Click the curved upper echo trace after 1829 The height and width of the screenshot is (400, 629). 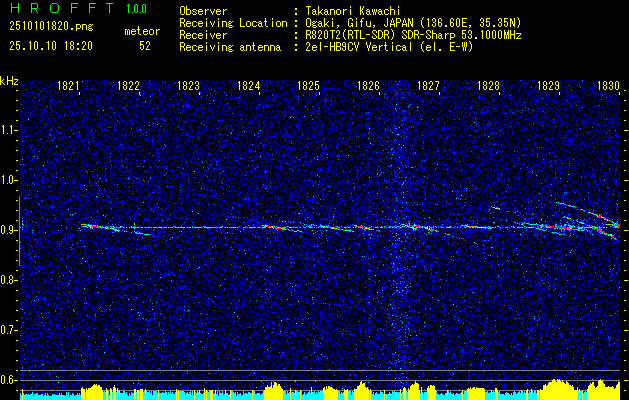coord(588,213)
